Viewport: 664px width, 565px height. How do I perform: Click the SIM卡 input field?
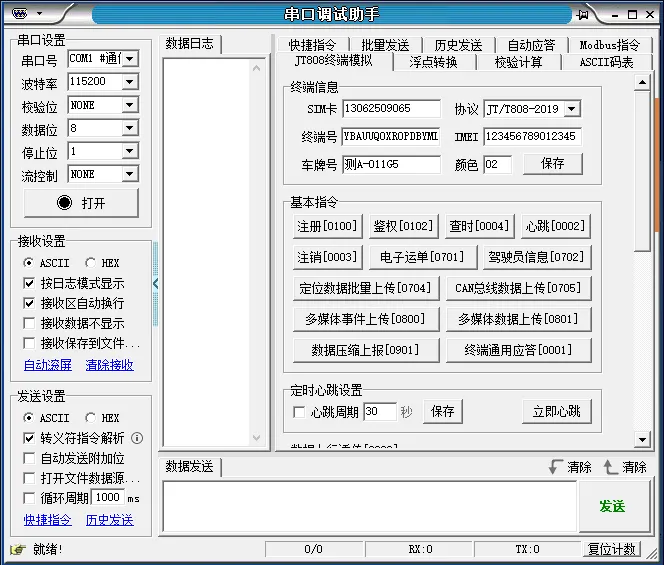click(x=390, y=109)
